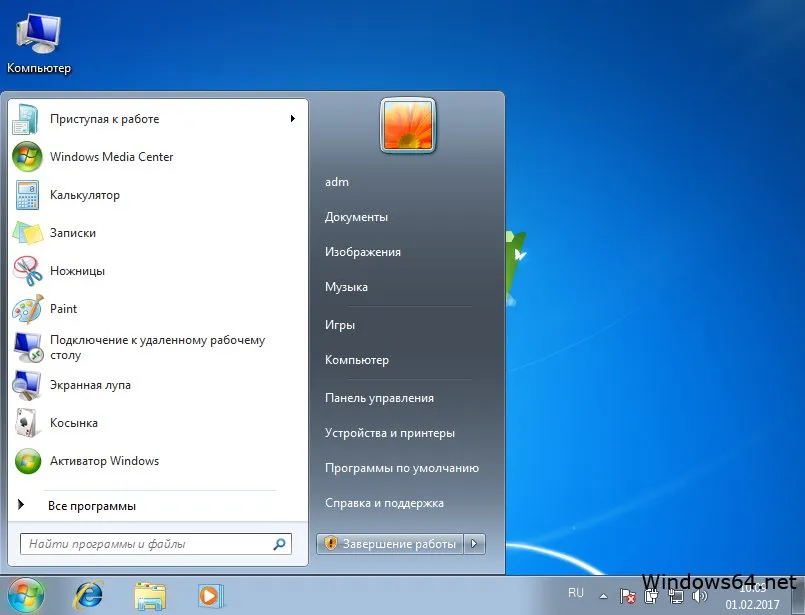This screenshot has width=805, height=615.
Task: Open Игры from Start menu
Action: tap(340, 325)
